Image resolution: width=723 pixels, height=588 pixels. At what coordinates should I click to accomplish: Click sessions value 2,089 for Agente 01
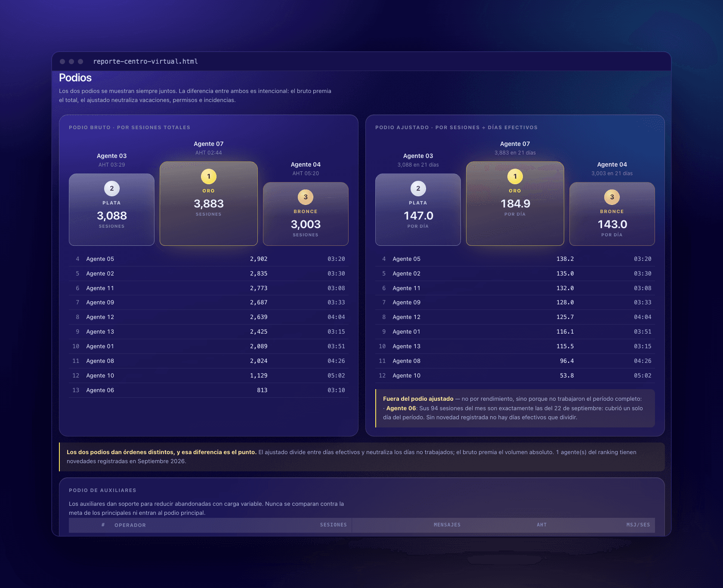click(x=259, y=347)
